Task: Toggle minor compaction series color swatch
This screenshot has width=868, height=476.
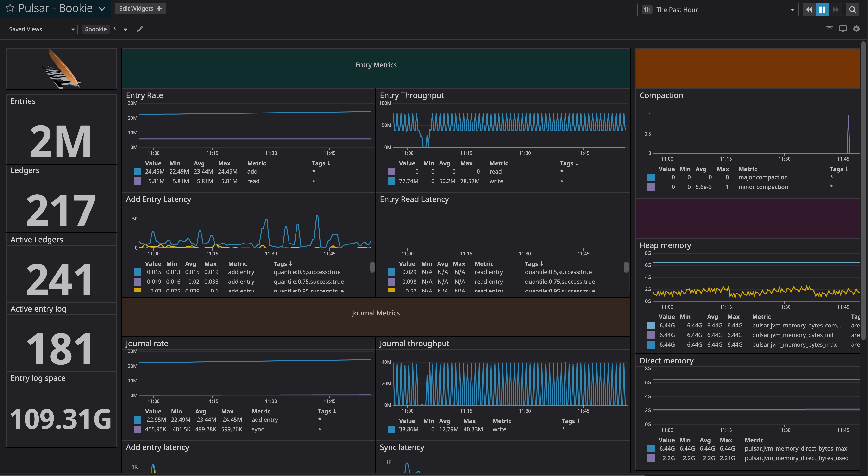Action: click(x=651, y=187)
